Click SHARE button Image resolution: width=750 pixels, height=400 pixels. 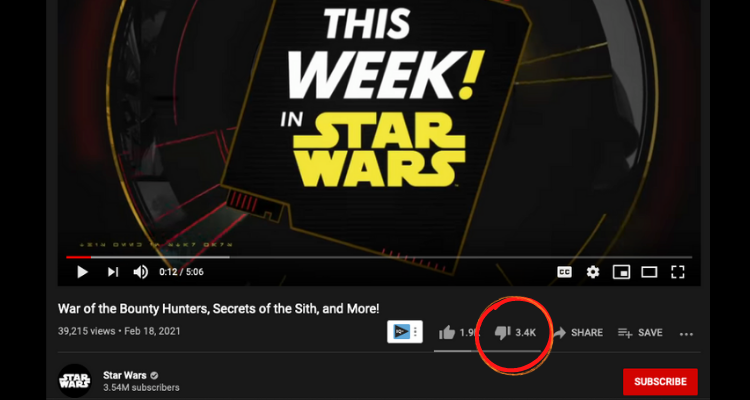click(x=579, y=333)
